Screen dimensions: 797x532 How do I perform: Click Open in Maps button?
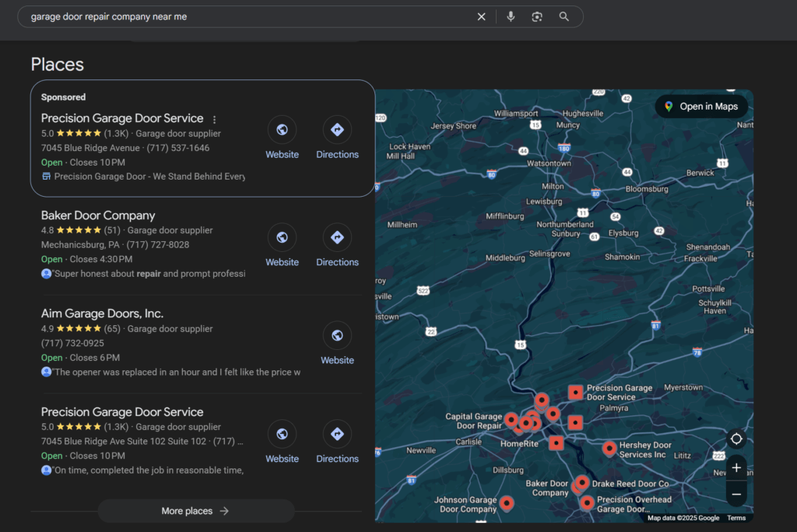point(701,107)
